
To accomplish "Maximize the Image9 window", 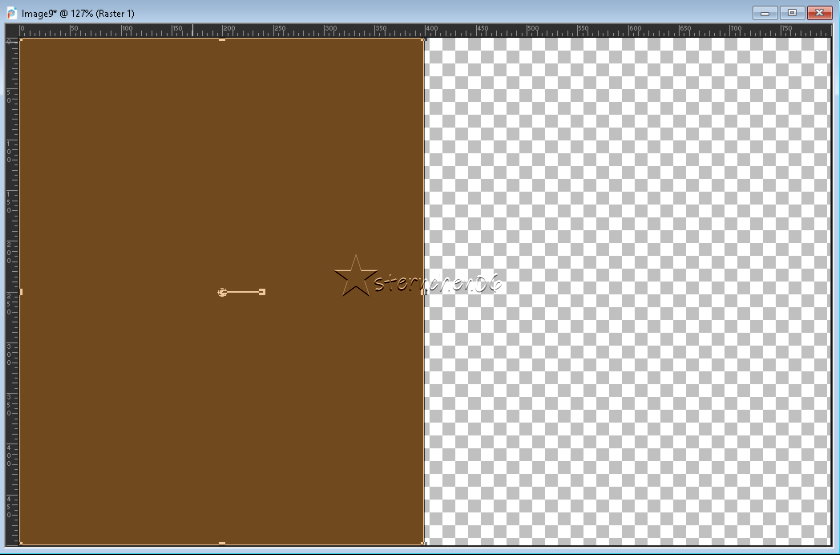I will coord(792,13).
